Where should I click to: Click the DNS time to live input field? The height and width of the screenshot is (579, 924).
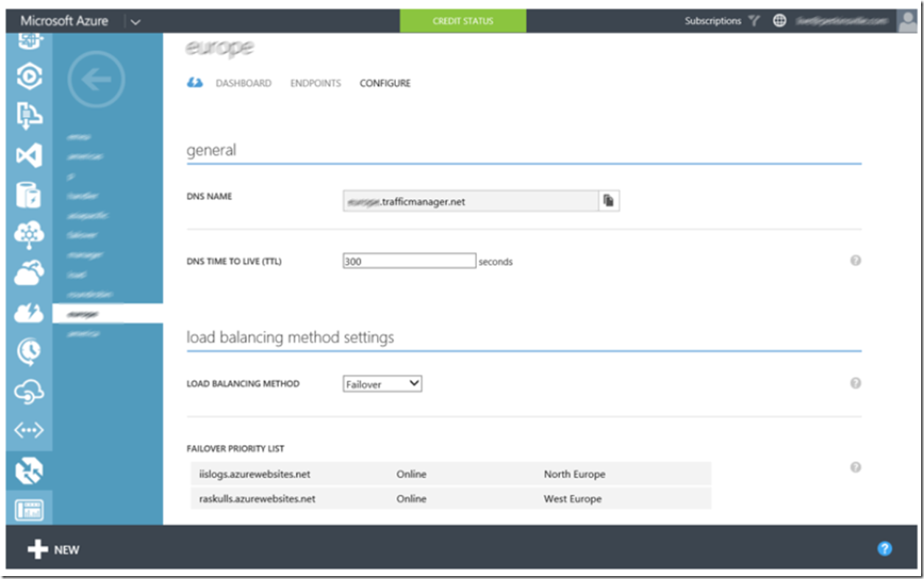409,261
